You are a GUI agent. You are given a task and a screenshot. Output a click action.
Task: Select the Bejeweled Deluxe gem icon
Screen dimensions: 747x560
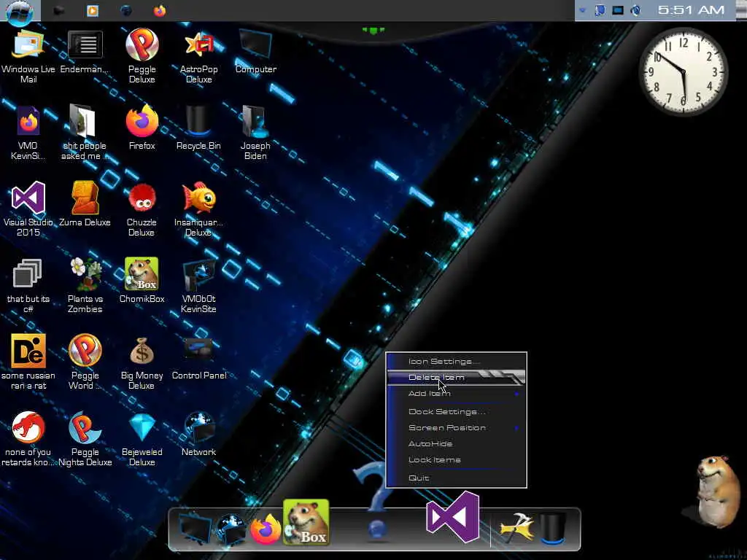(142, 439)
